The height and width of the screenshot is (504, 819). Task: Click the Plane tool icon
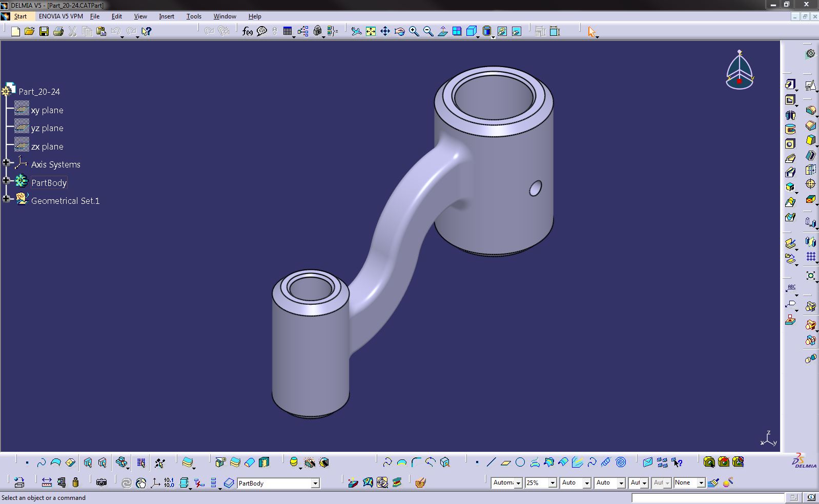(505, 463)
